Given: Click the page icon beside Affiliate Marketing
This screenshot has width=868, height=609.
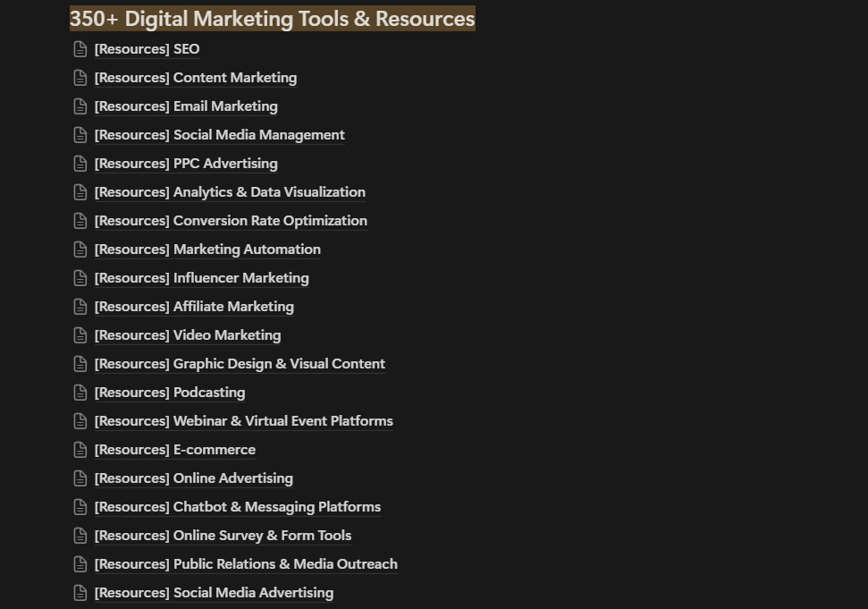Looking at the screenshot, I should coord(80,307).
